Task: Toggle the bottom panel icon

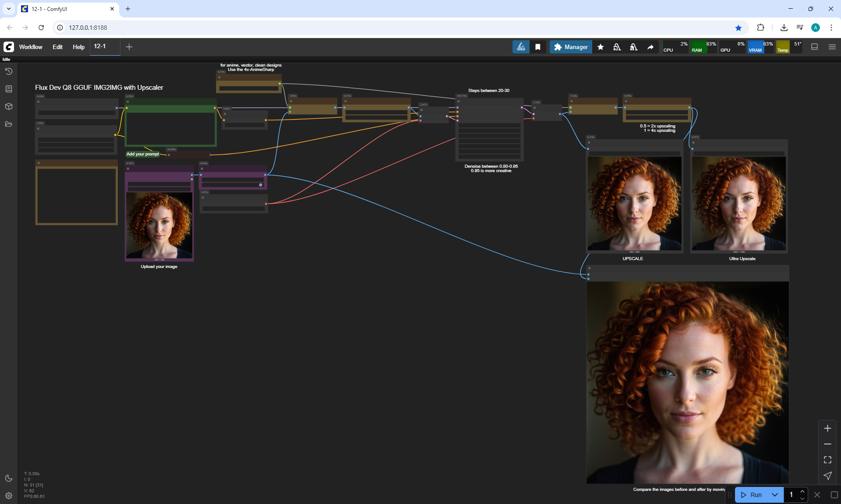Action: [x=815, y=47]
